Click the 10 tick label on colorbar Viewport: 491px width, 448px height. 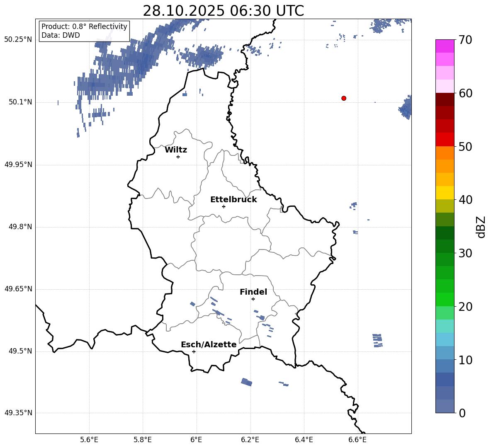pos(465,360)
